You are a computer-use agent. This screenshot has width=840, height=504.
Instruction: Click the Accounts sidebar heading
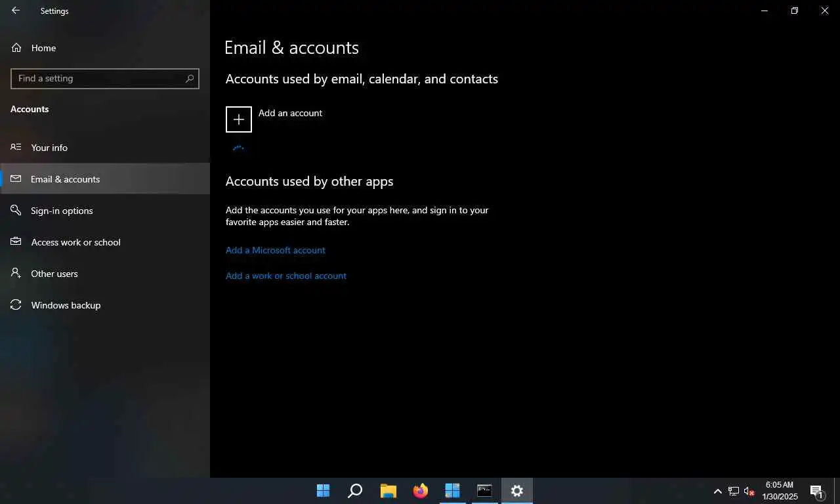[30, 109]
